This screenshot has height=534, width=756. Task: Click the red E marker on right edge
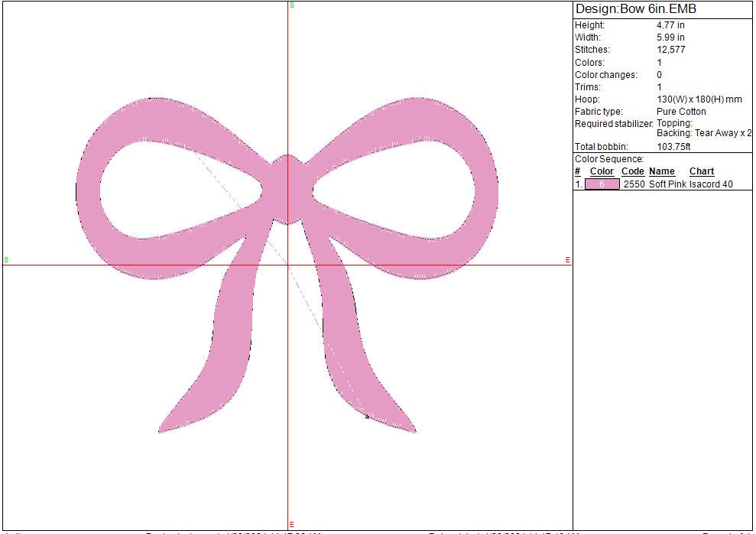pos(567,260)
